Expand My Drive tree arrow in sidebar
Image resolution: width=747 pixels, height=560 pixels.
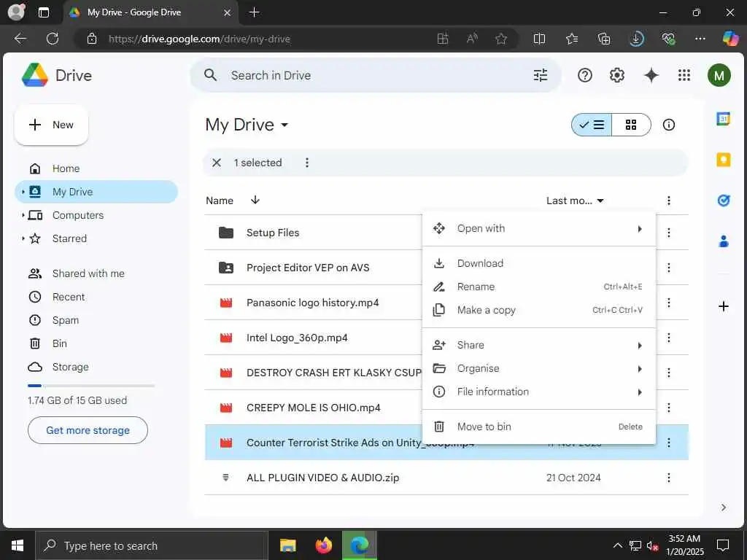pyautogui.click(x=23, y=192)
